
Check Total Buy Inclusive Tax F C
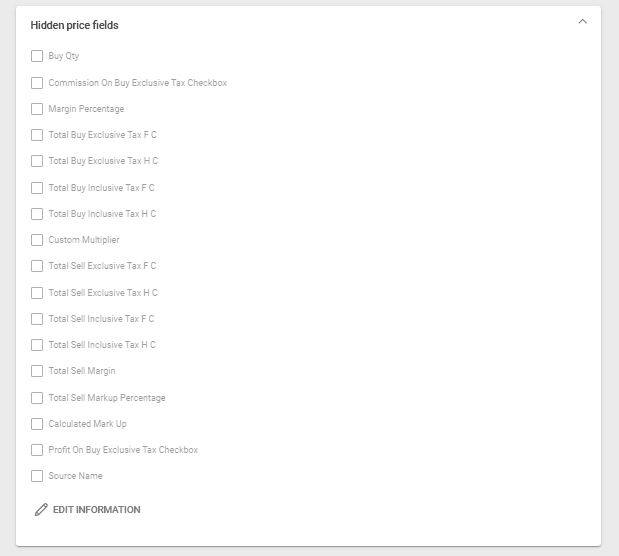click(37, 188)
